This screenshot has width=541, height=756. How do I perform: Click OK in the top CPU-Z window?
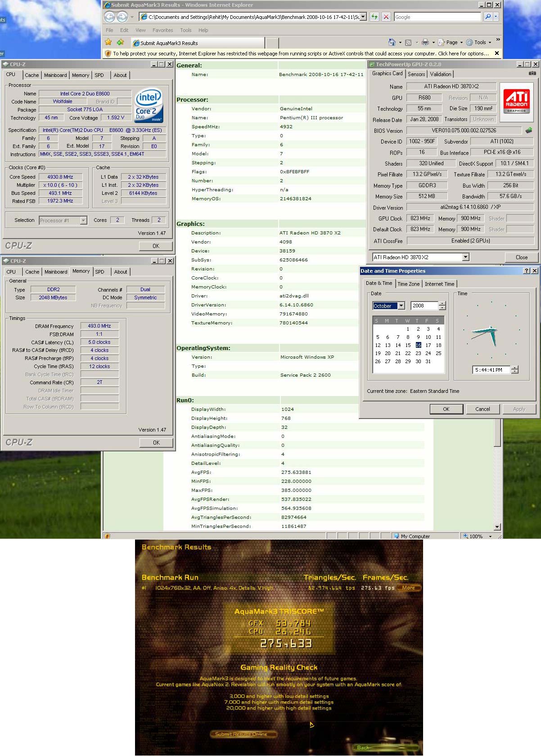156,246
